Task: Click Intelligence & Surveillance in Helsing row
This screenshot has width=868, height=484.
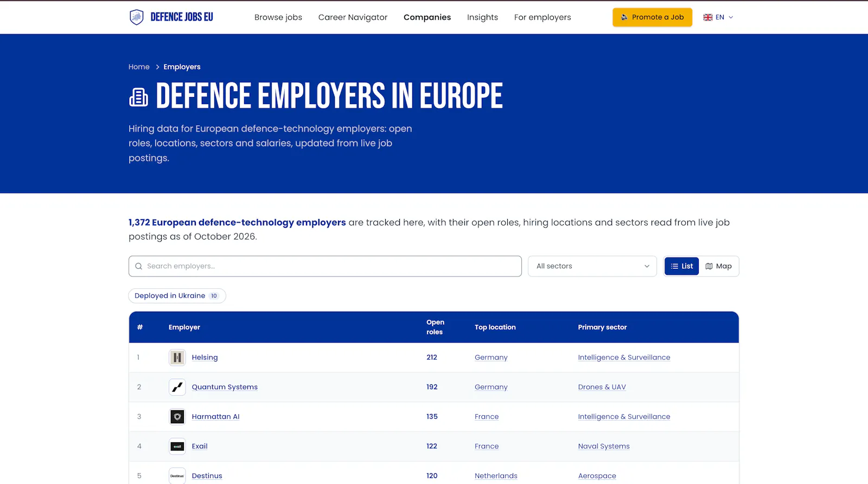Action: 624,358
